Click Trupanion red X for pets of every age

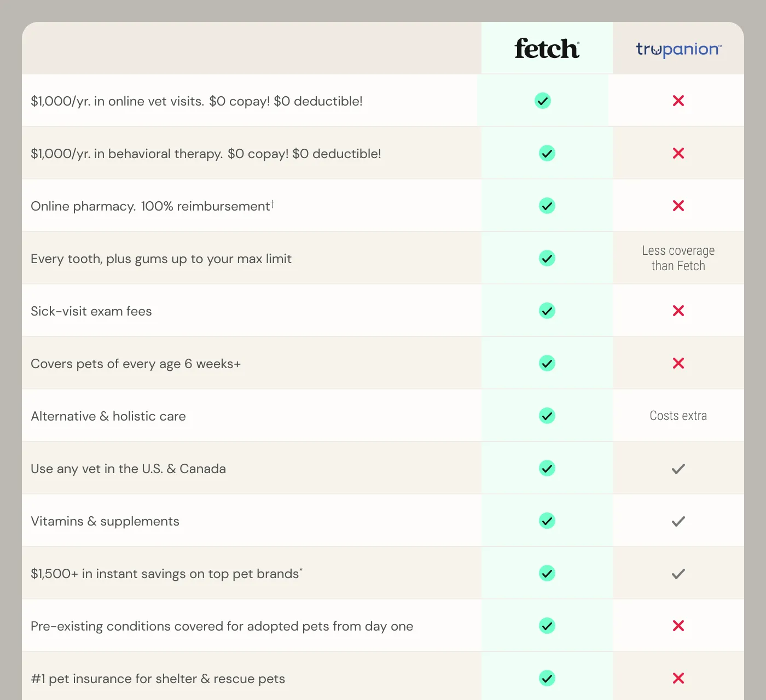pyautogui.click(x=678, y=363)
